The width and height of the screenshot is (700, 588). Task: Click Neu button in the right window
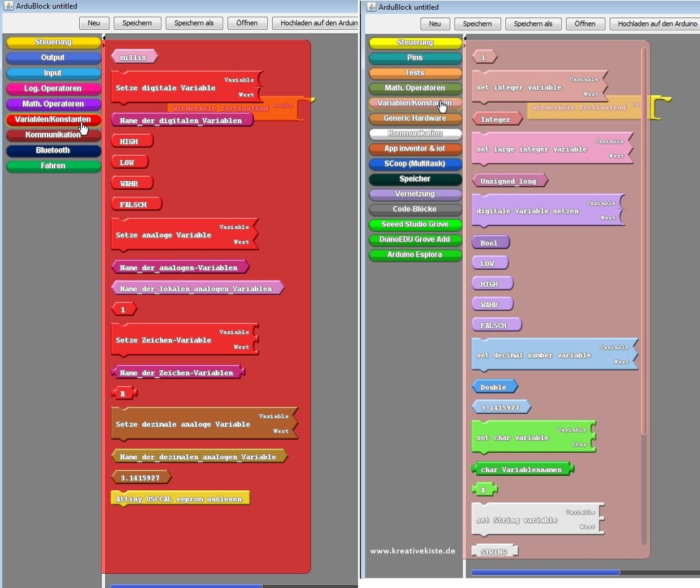tap(435, 23)
